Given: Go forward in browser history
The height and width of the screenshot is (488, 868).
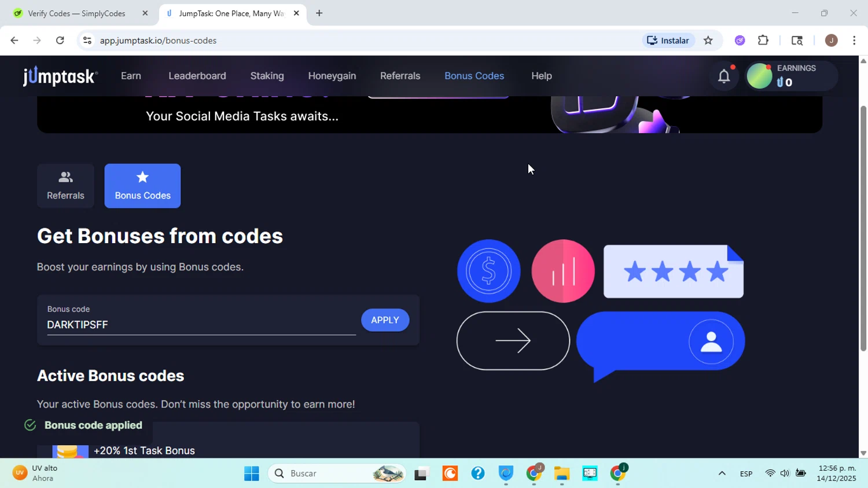Looking at the screenshot, I should tap(37, 41).
